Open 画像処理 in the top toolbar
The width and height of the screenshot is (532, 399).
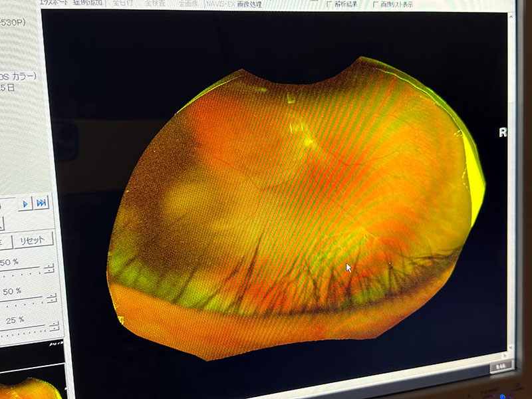[249, 4]
